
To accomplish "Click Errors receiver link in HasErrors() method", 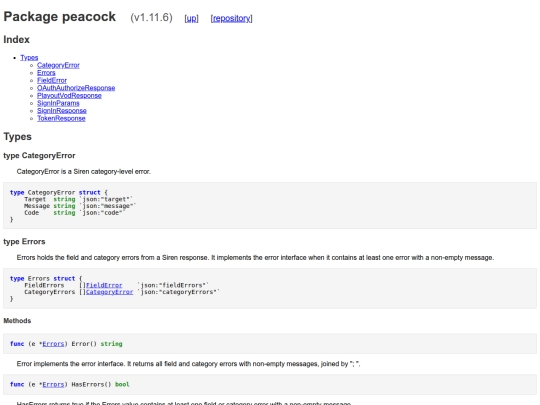I will tap(53, 384).
